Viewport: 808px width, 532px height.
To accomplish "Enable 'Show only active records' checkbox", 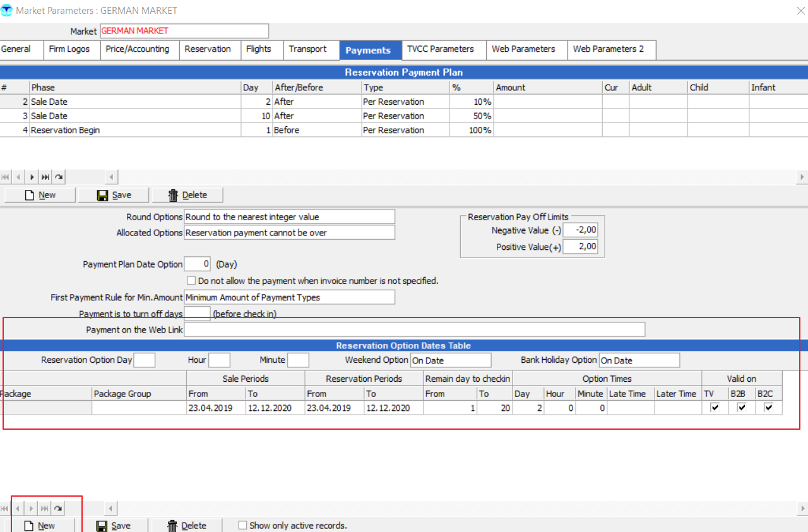I will [x=242, y=525].
